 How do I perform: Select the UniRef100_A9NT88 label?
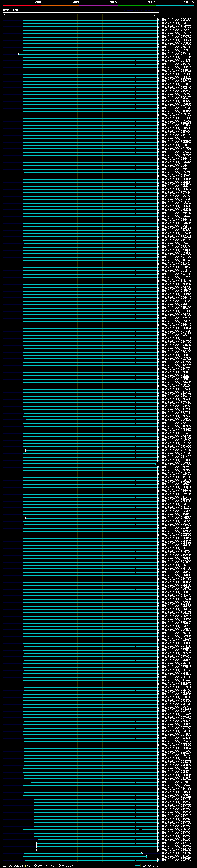(x=177, y=568)
